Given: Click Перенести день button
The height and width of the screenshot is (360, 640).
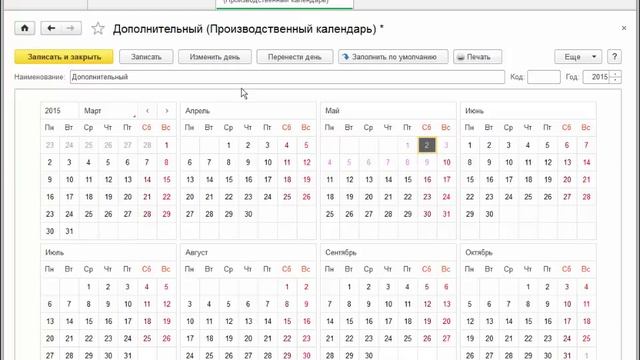Looking at the screenshot, I should (295, 57).
